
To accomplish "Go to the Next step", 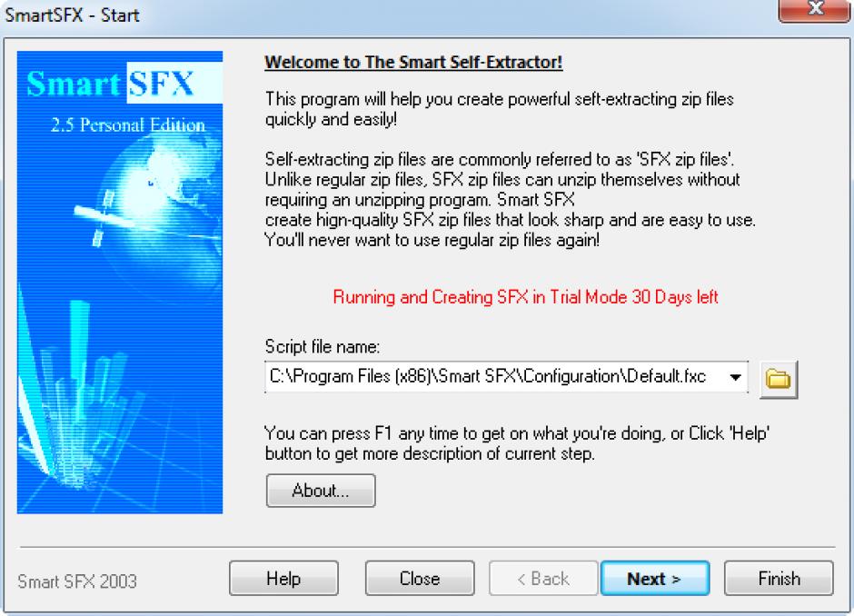I will pyautogui.click(x=655, y=579).
